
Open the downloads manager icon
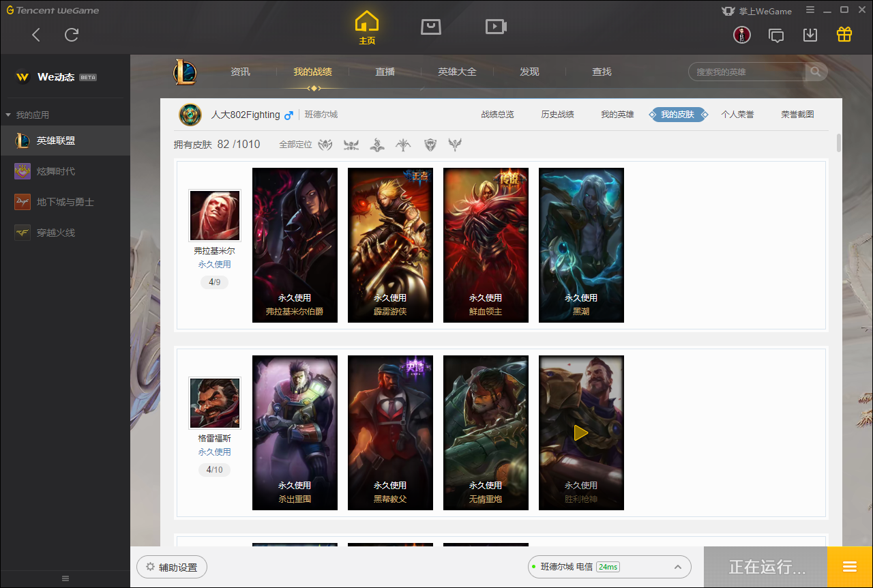(x=810, y=35)
